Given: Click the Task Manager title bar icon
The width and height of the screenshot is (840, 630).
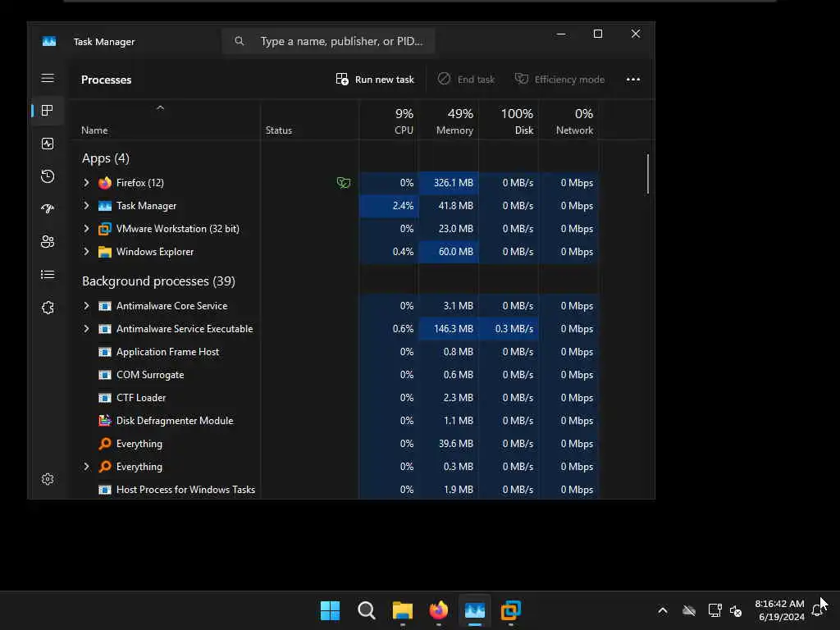Looking at the screenshot, I should click(49, 41).
